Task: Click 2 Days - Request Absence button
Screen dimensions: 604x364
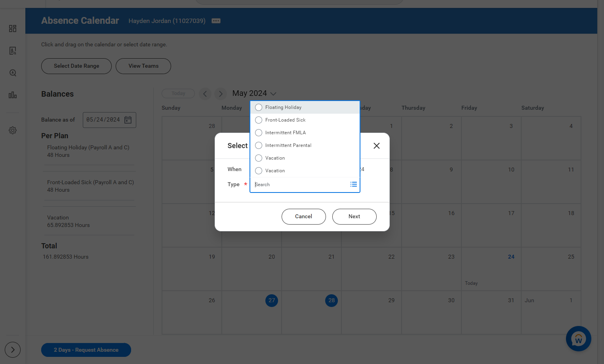Action: [86, 350]
